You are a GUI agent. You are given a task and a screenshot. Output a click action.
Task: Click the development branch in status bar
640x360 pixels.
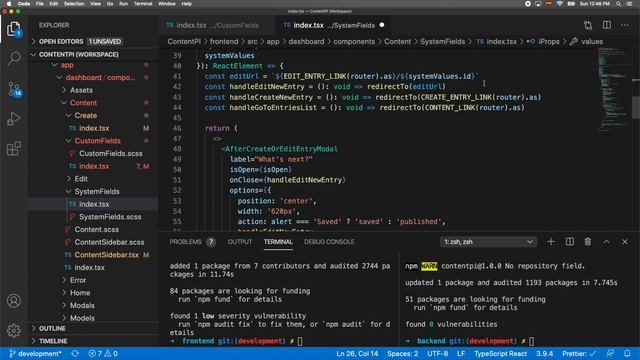pyautogui.click(x=35, y=353)
